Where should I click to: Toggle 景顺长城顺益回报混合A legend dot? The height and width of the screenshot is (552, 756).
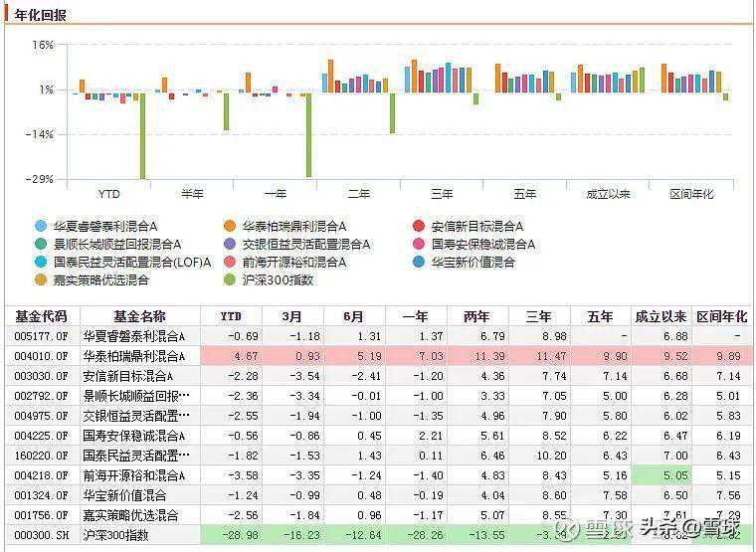point(41,244)
